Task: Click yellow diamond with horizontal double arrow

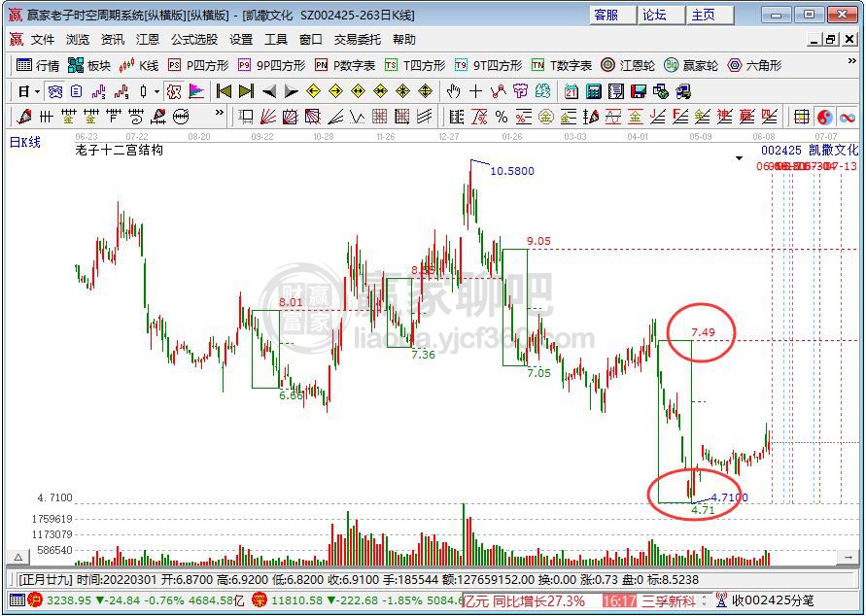Action: click(359, 91)
